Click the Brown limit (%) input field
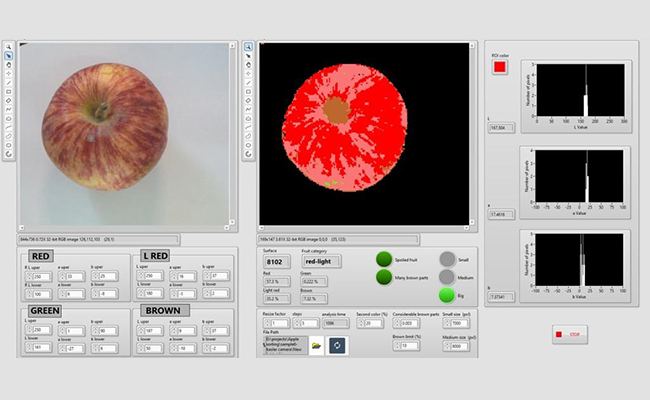The width and height of the screenshot is (650, 400). coord(409,345)
